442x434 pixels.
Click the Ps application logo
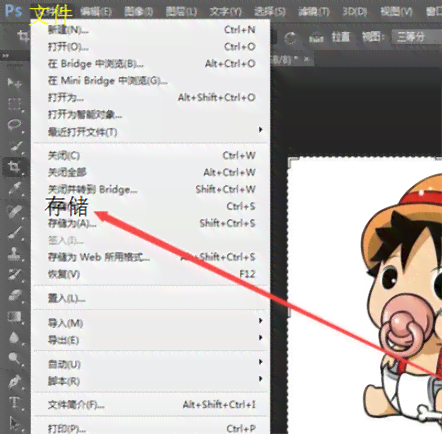click(14, 11)
